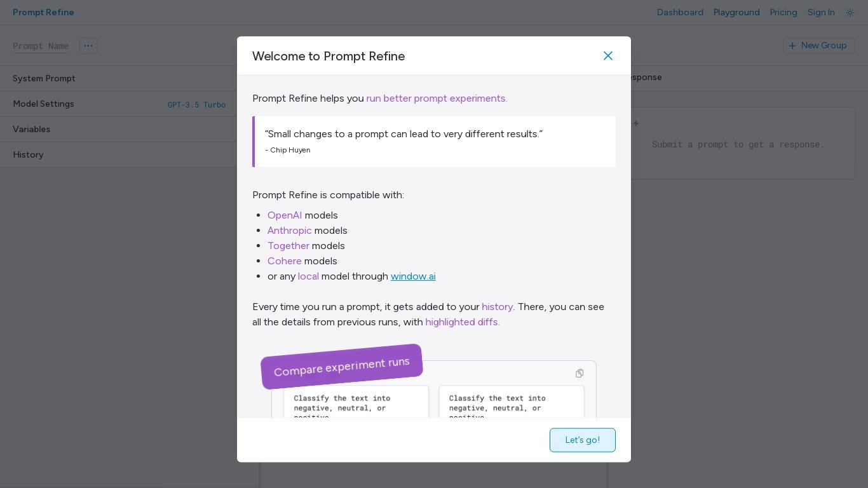This screenshot has height=488, width=868.
Task: Go to the Dashboard page
Action: (680, 13)
